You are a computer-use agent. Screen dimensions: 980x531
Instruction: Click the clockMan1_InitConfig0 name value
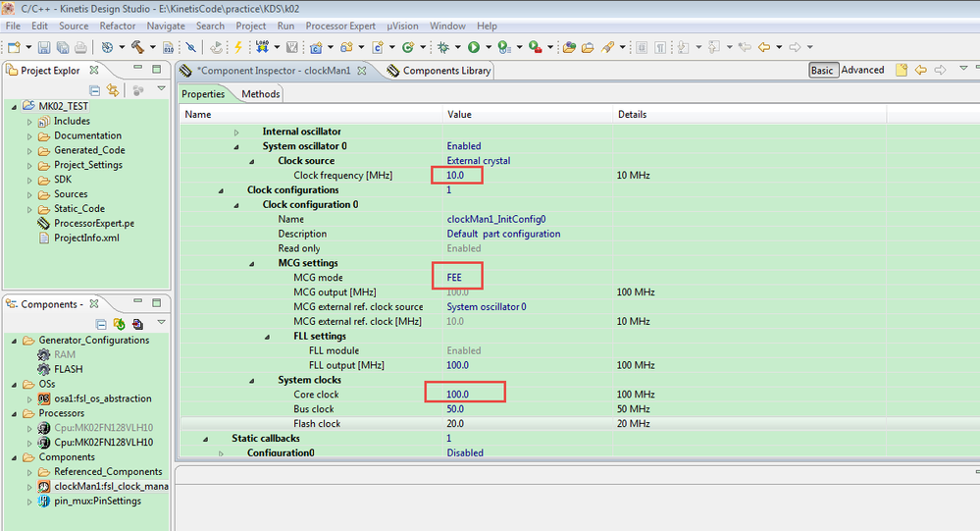coord(496,220)
